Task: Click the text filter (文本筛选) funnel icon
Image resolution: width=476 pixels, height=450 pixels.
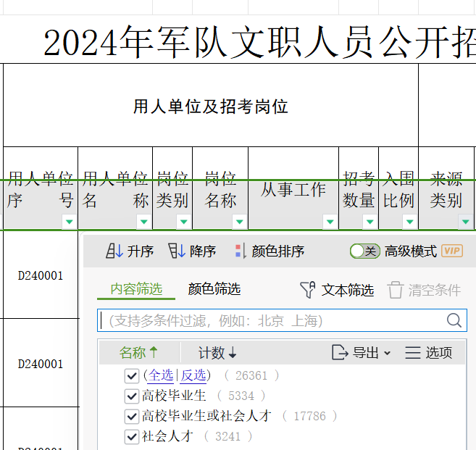Action: pos(308,291)
